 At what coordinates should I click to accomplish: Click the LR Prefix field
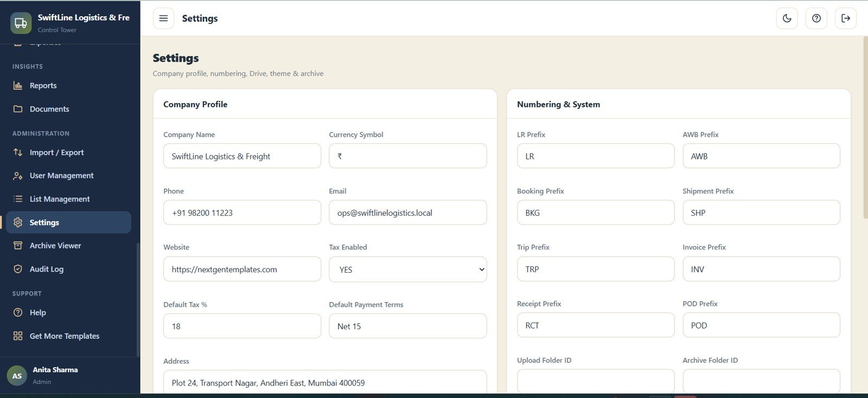point(596,156)
